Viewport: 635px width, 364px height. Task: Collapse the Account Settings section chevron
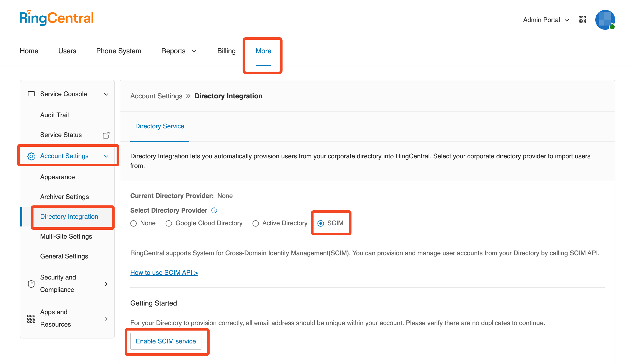coord(106,157)
